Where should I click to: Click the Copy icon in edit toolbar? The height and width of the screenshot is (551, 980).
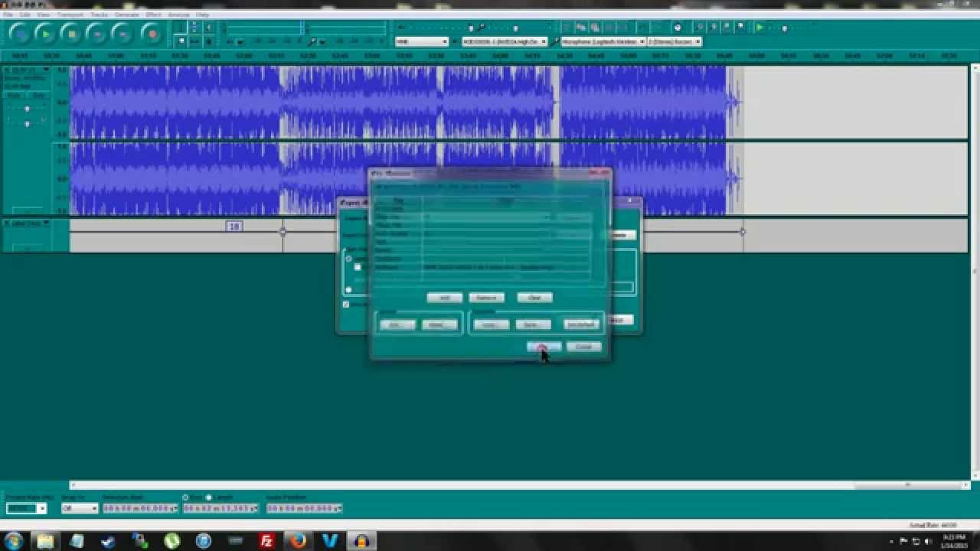(x=581, y=28)
